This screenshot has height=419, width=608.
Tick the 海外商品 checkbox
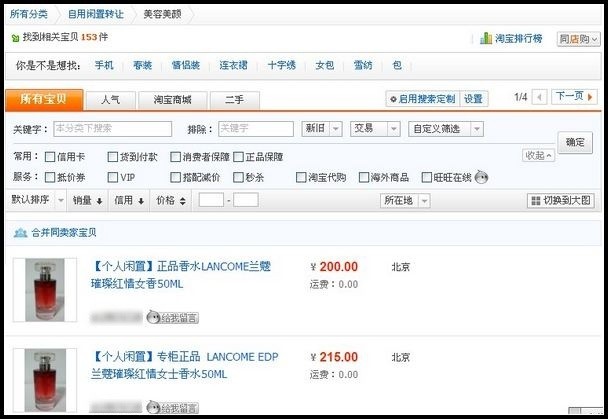[364, 178]
